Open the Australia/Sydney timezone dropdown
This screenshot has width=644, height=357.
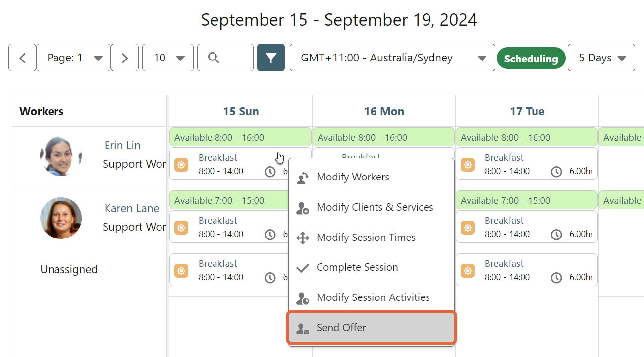click(392, 58)
